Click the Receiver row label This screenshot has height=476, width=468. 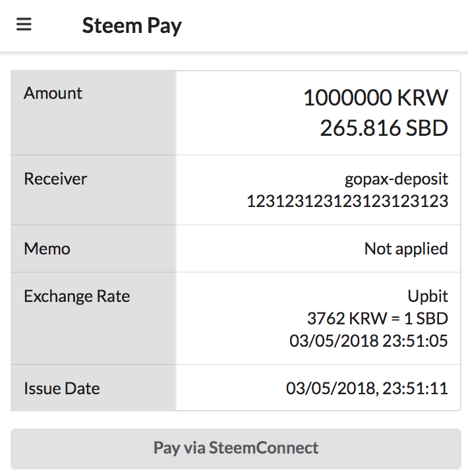tap(55, 179)
